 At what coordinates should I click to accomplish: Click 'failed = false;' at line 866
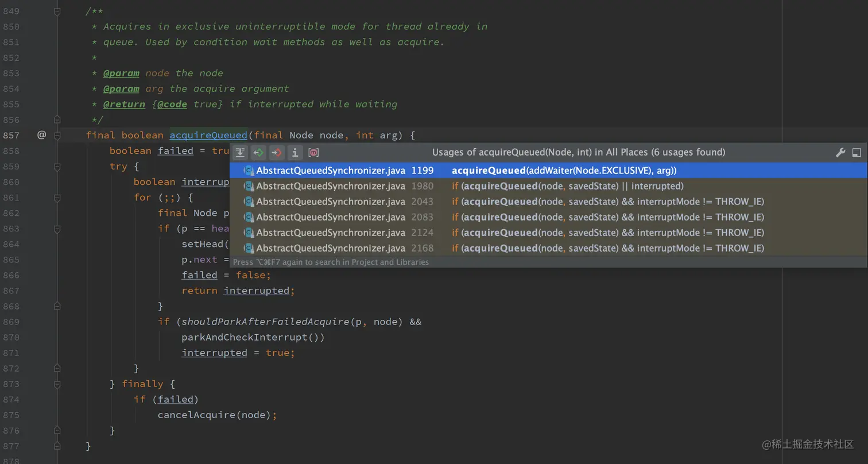[x=226, y=275]
